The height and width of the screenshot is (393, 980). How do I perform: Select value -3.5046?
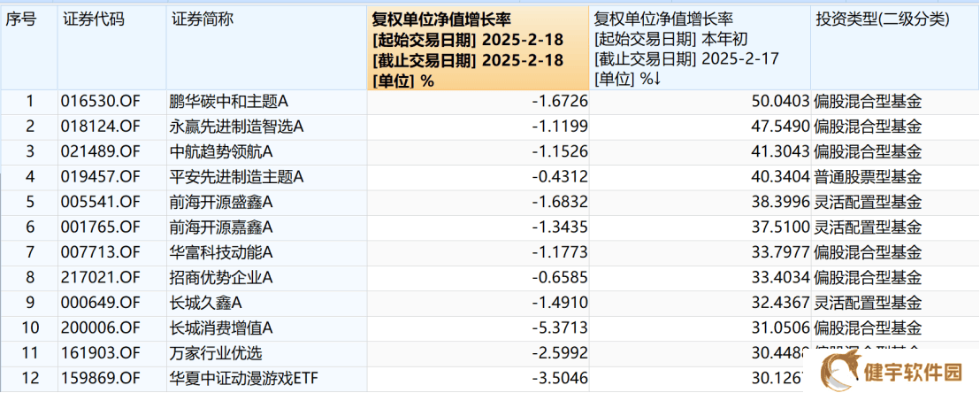click(560, 378)
